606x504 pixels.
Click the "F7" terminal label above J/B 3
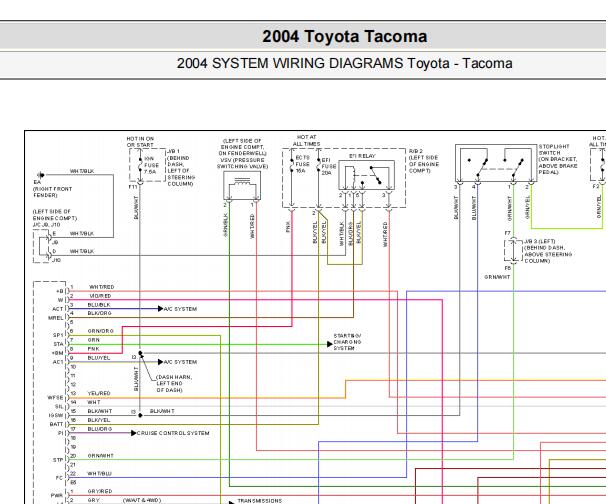[x=507, y=233]
